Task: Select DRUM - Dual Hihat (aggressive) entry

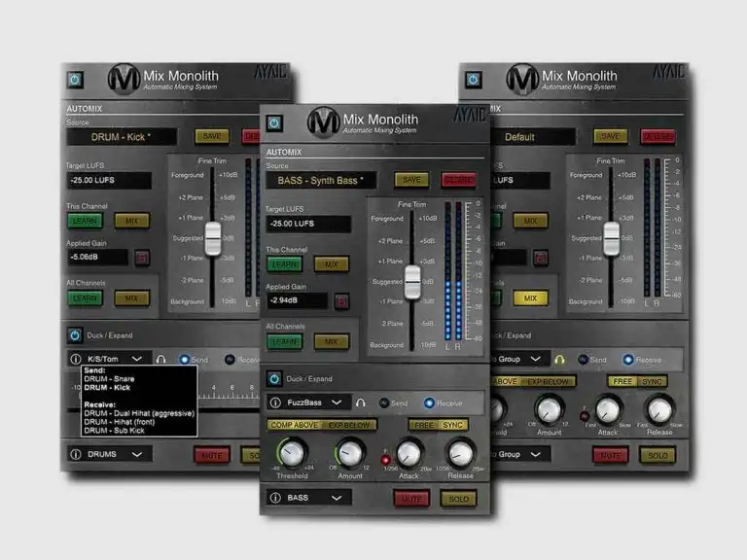Action: [x=139, y=413]
